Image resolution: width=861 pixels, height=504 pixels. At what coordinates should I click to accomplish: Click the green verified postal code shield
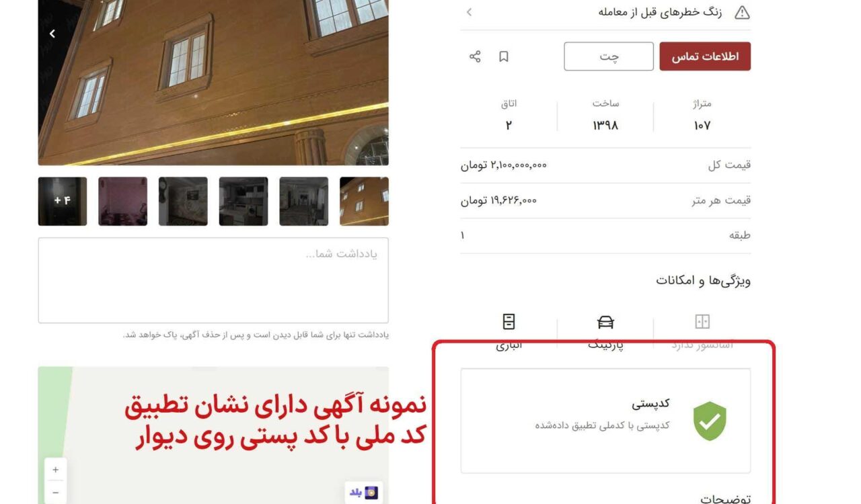point(710,421)
